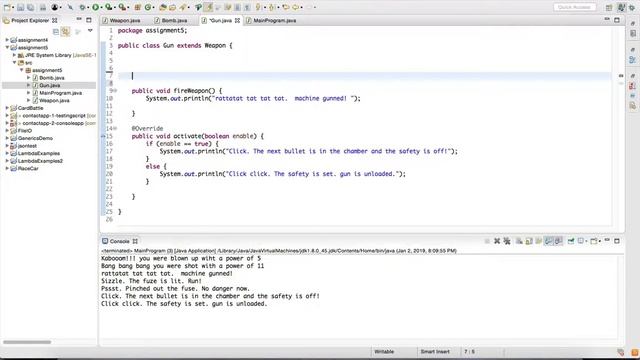Expand JRE System Library node
This screenshot has width=640, height=360.
(14, 55)
